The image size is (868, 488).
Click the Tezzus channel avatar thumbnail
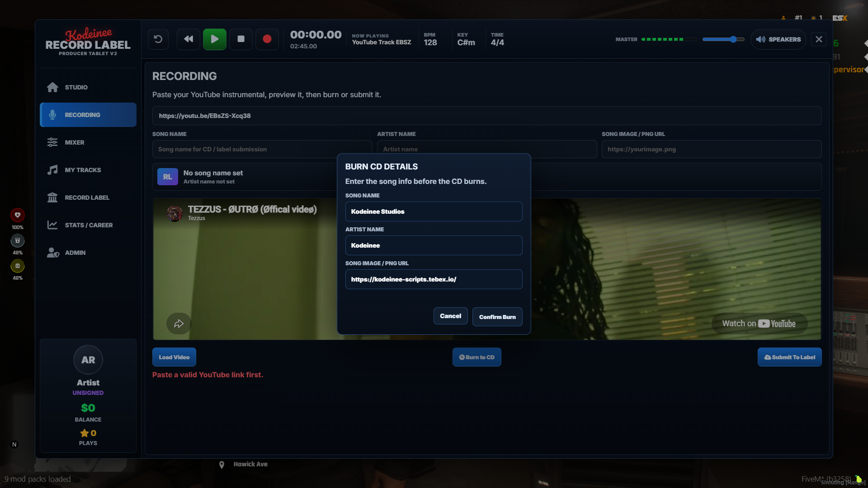coord(174,213)
